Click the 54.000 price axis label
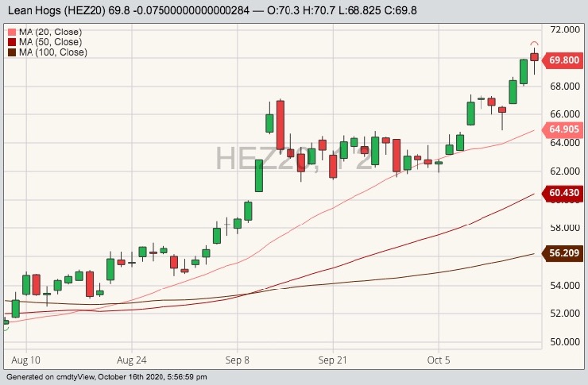588x385 pixels. [565, 286]
